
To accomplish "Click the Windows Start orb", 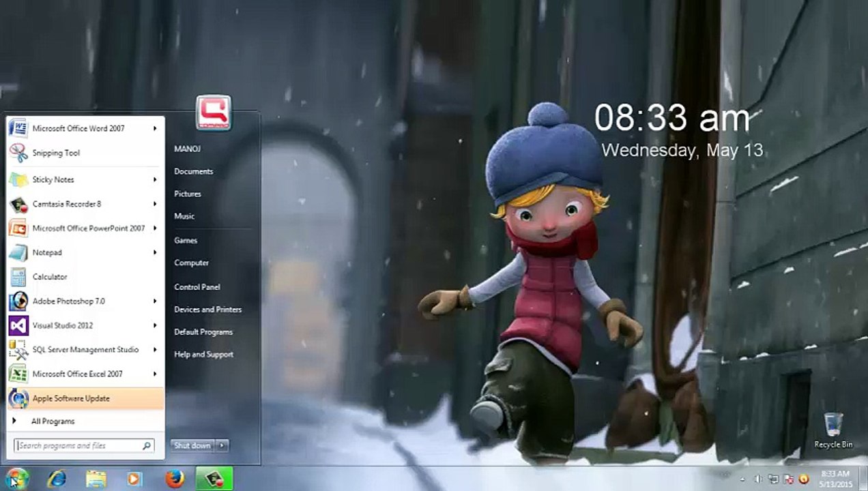I will coord(16,479).
